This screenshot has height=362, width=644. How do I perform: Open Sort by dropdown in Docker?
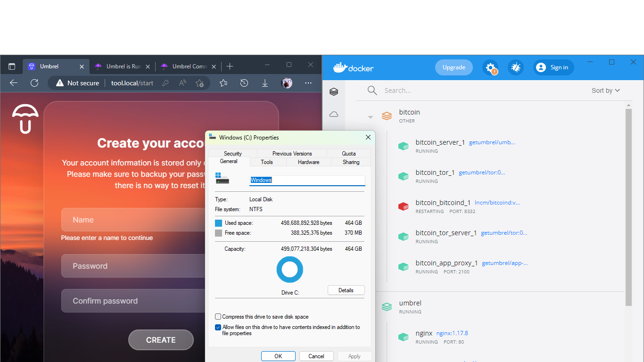(x=606, y=90)
